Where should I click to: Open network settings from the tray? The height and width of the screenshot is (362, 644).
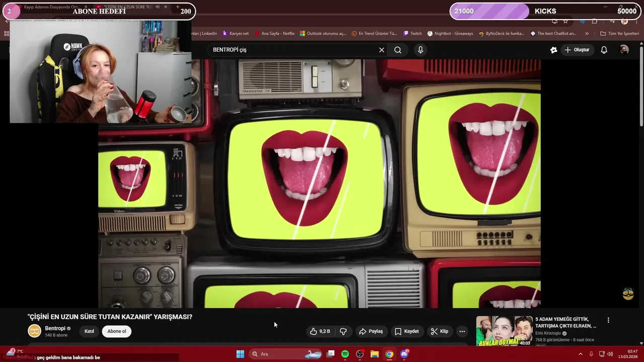coord(602,354)
